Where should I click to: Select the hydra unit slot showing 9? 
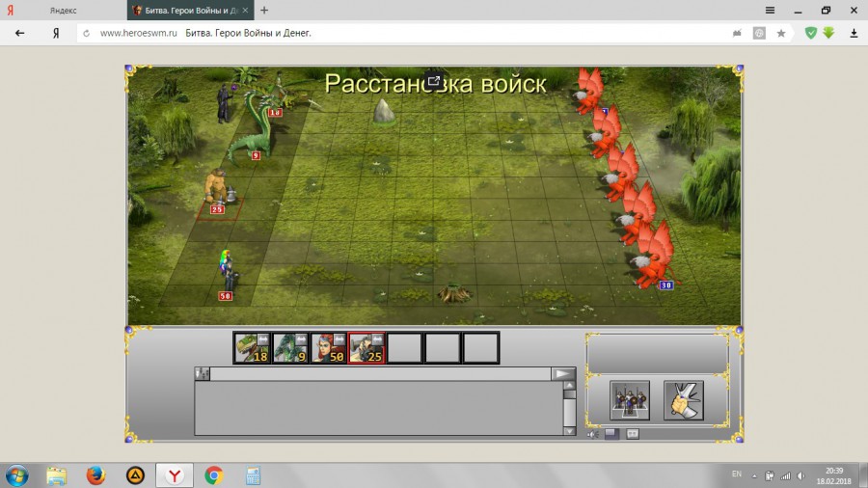290,348
